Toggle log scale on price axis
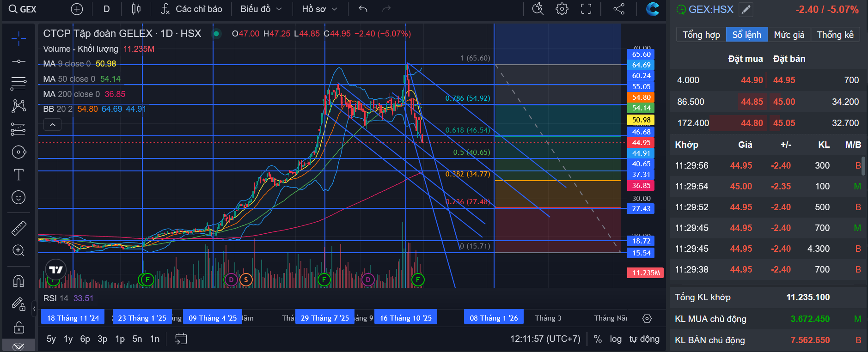This screenshot has height=352, width=868. pyautogui.click(x=616, y=339)
